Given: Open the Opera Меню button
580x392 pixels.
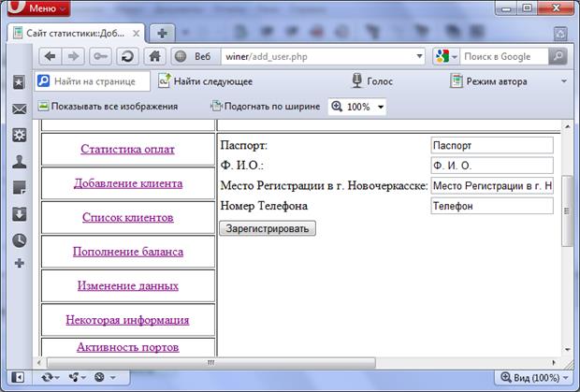Looking at the screenshot, I should (x=38, y=7).
